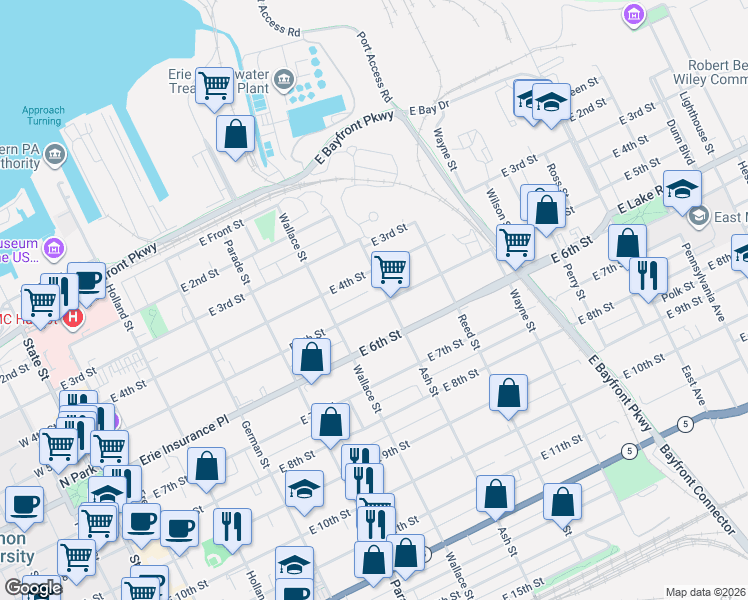
Task: Open the Google logo link
Action: click(33, 588)
